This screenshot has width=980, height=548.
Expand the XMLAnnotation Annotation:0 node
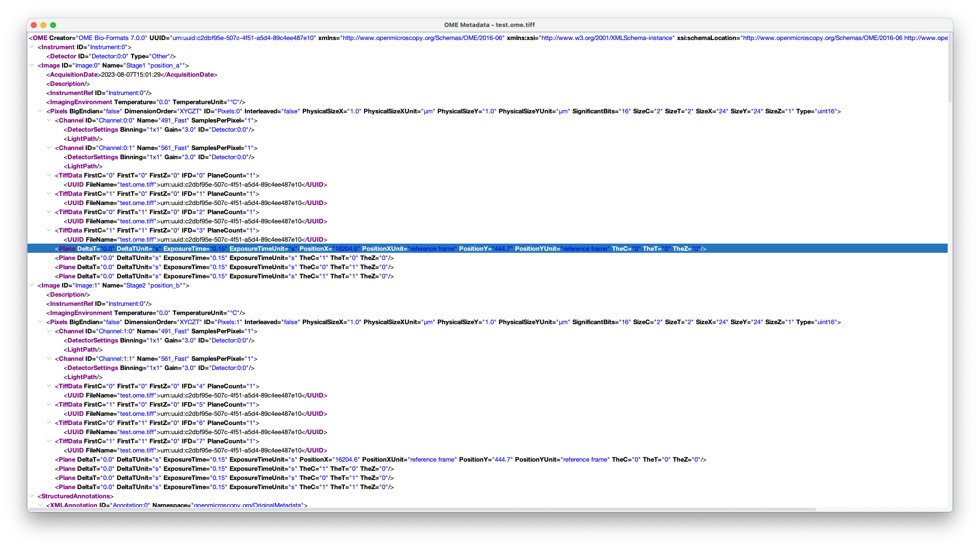tap(41, 505)
